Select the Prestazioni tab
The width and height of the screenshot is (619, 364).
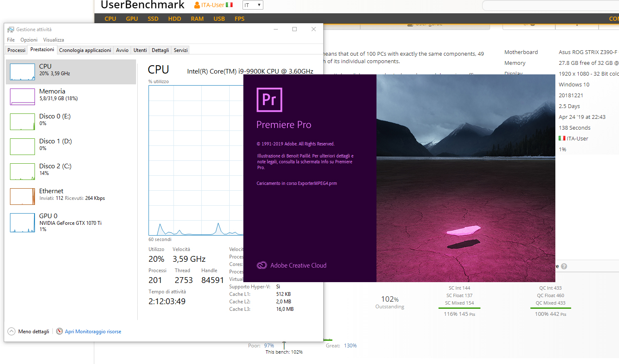point(42,49)
